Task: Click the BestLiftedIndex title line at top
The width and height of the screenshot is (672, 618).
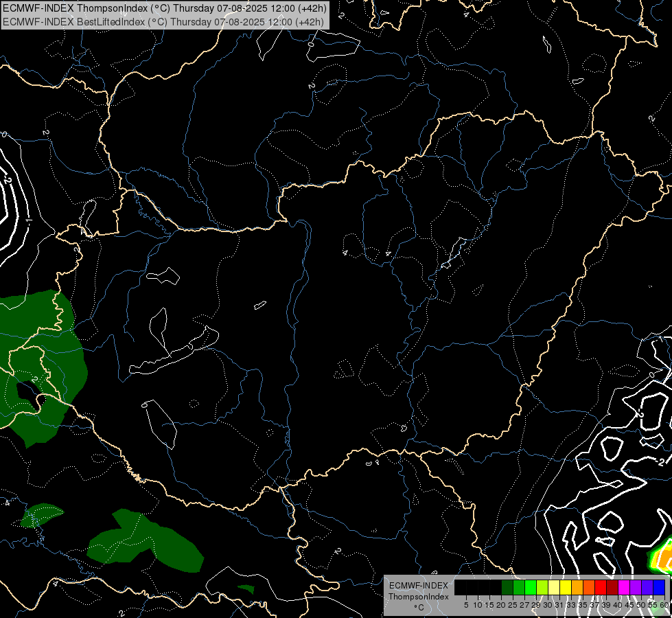Action: click(163, 21)
